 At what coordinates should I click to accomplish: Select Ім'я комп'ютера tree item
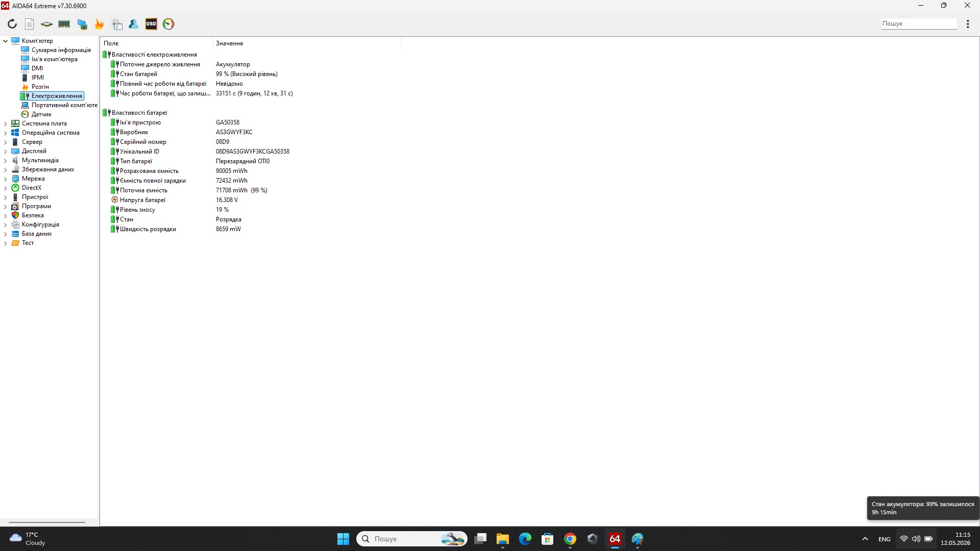click(54, 59)
